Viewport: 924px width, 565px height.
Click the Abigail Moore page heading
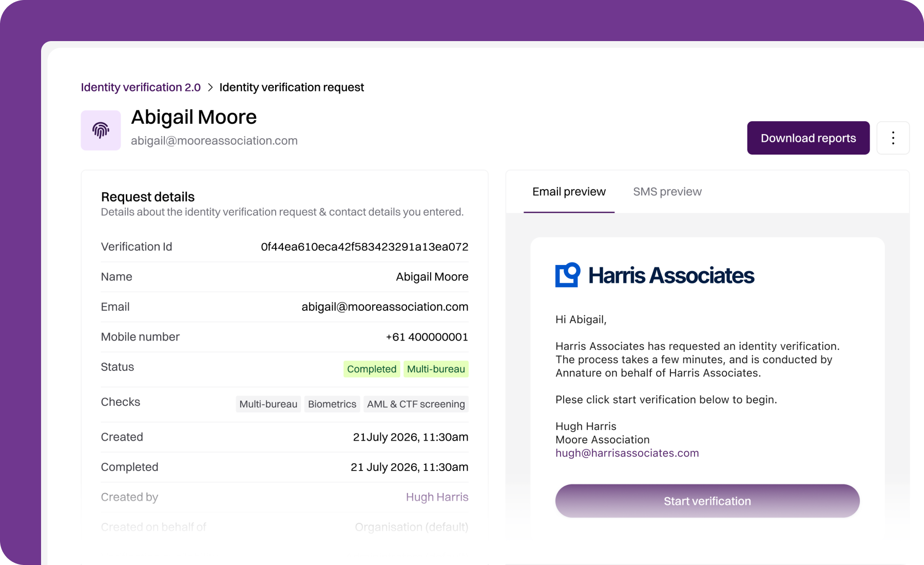pyautogui.click(x=194, y=117)
